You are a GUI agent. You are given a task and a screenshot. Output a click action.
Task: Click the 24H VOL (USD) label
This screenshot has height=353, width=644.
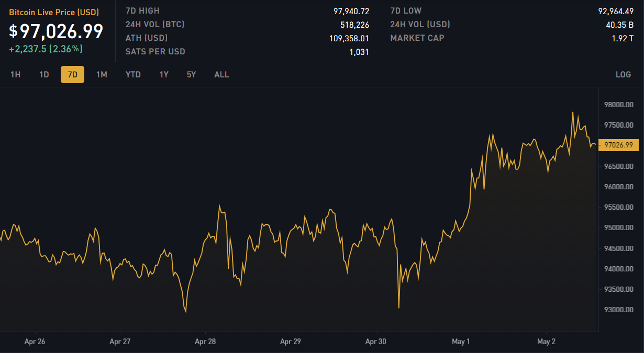click(420, 25)
